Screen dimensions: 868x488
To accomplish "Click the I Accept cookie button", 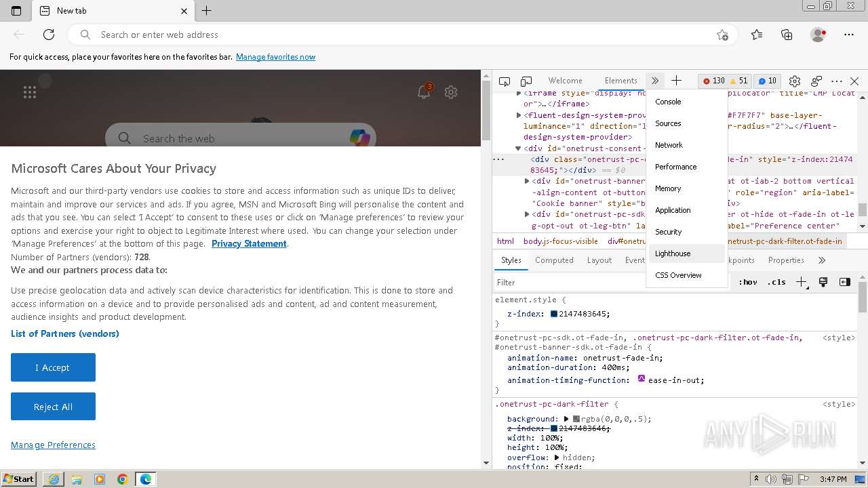I will click(x=53, y=367).
